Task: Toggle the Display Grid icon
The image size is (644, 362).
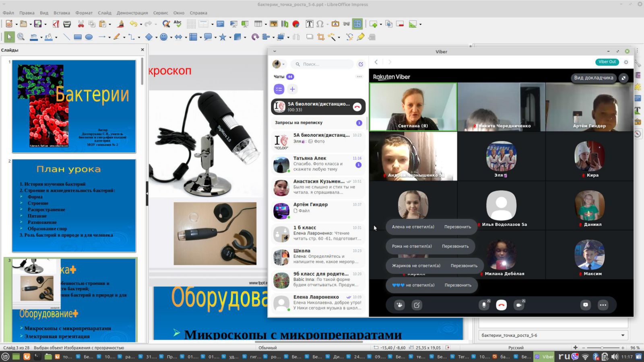Action: tap(191, 24)
